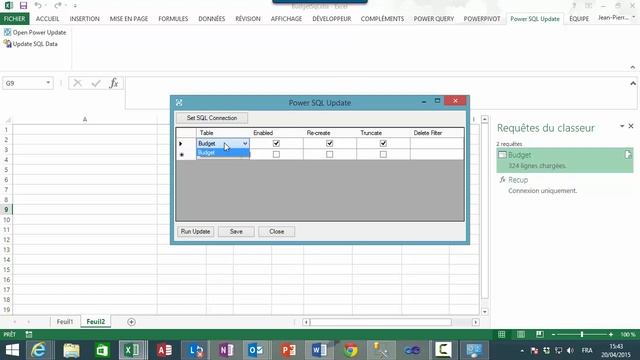Open Access from the taskbar
This screenshot has width=640, height=360.
(x=164, y=350)
